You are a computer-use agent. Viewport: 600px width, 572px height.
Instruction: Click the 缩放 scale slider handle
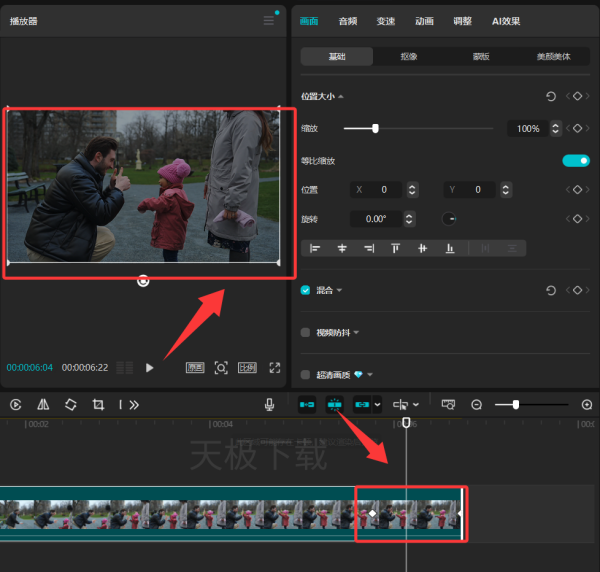click(375, 128)
